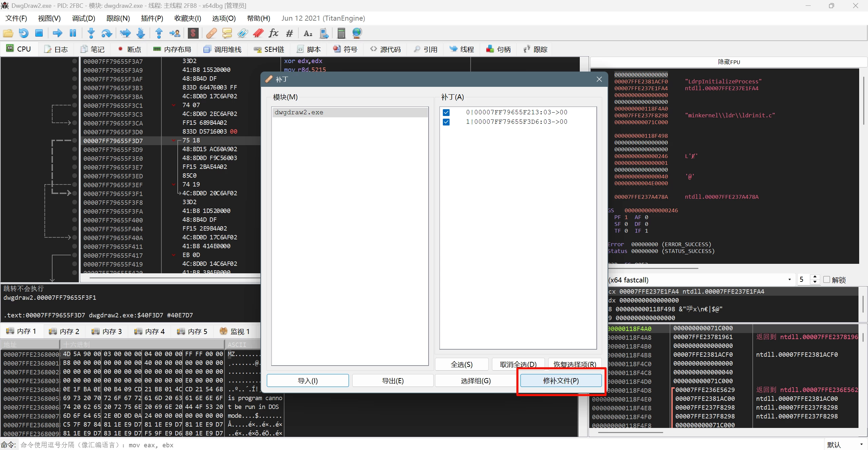868x450 pixels.
Task: Uncheck patch 0 at address 655F213
Action: [446, 113]
